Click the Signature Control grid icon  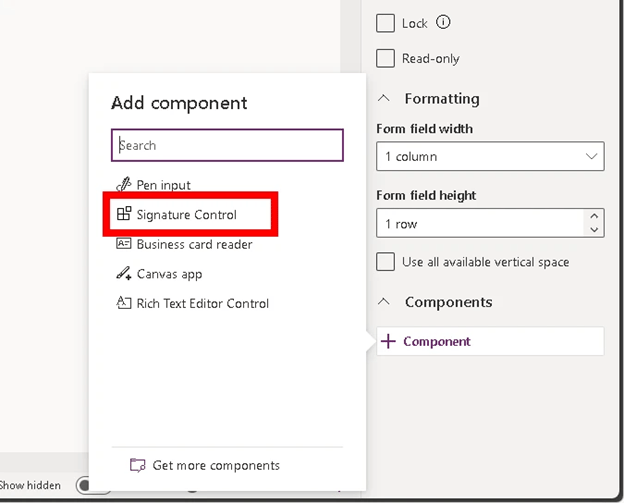click(124, 214)
